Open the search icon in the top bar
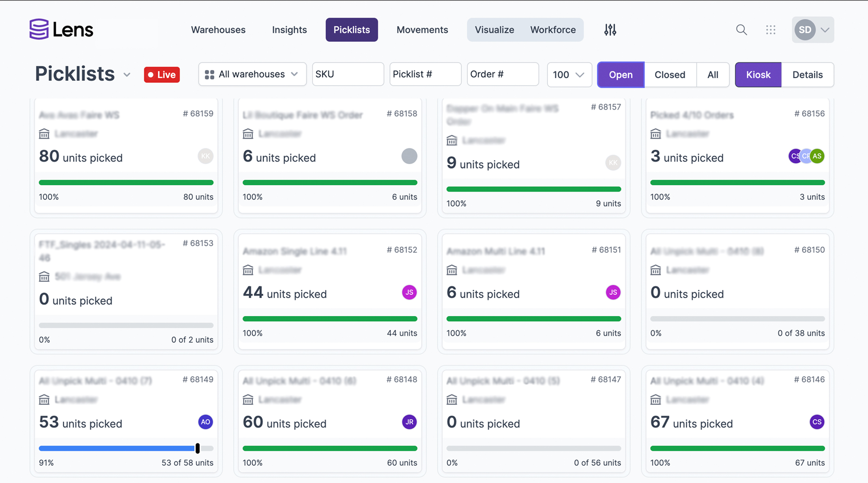Image resolution: width=868 pixels, height=483 pixels. click(x=741, y=30)
